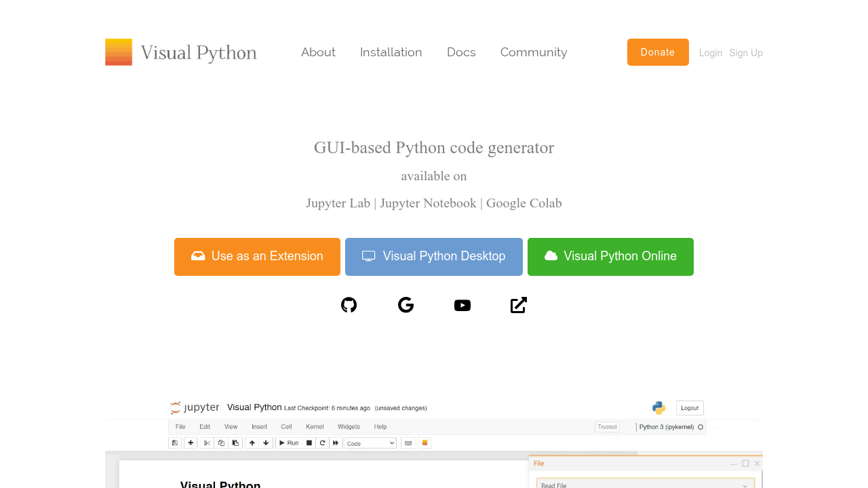868x488 pixels.
Task: Insert a cell using the plus icon
Action: pyautogui.click(x=191, y=443)
